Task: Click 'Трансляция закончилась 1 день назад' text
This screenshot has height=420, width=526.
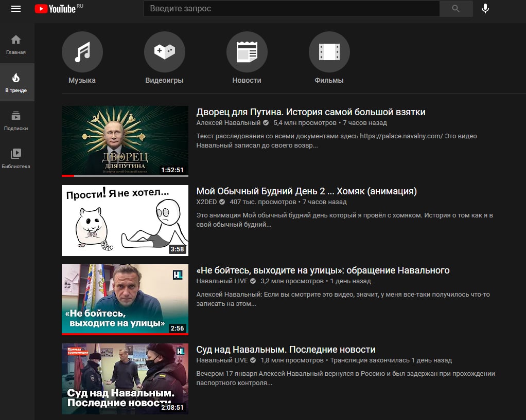Action: (x=391, y=360)
